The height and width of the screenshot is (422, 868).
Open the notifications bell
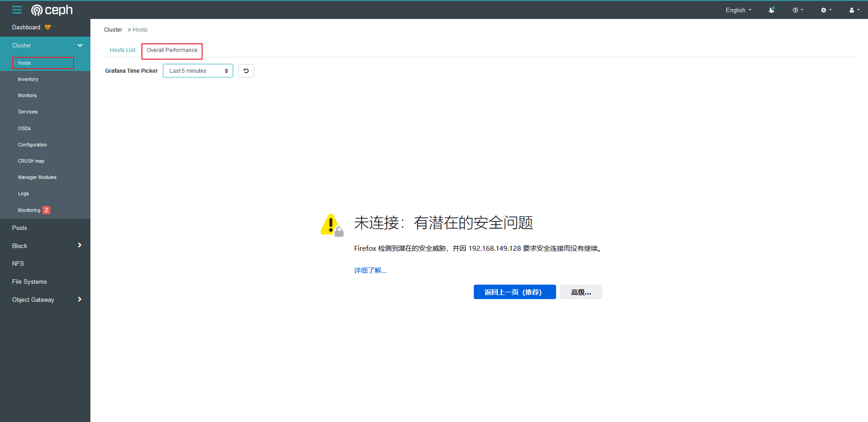tap(771, 10)
